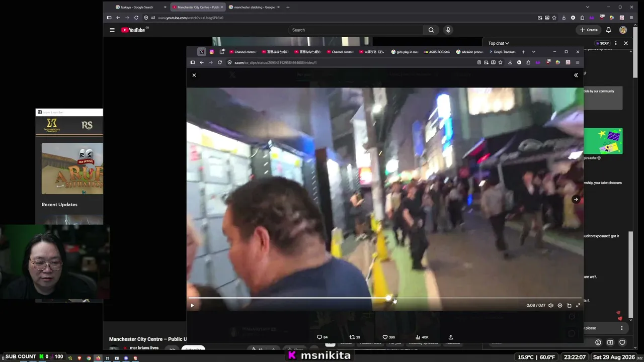
Task: Click the YouTube URL address bar
Action: [x=337, y=18]
